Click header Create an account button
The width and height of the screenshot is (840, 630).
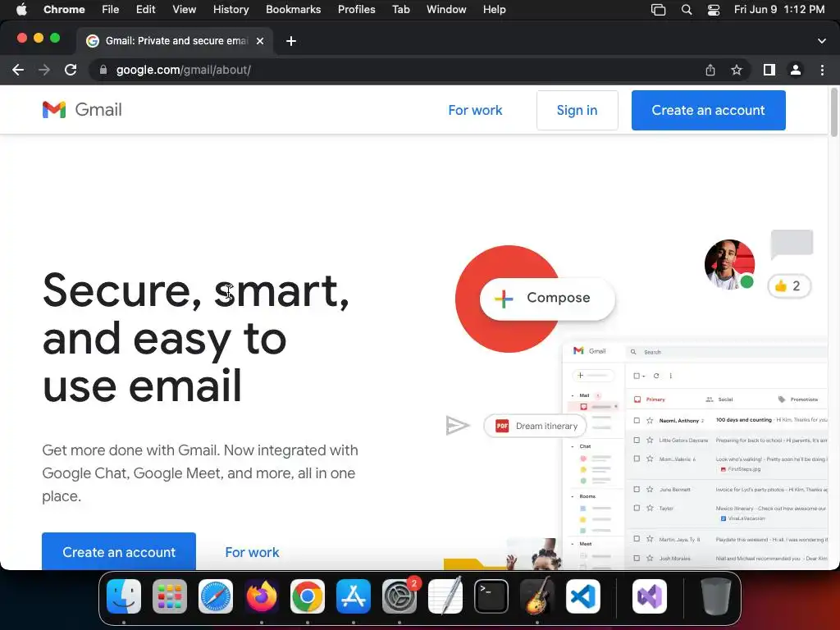[x=708, y=111]
